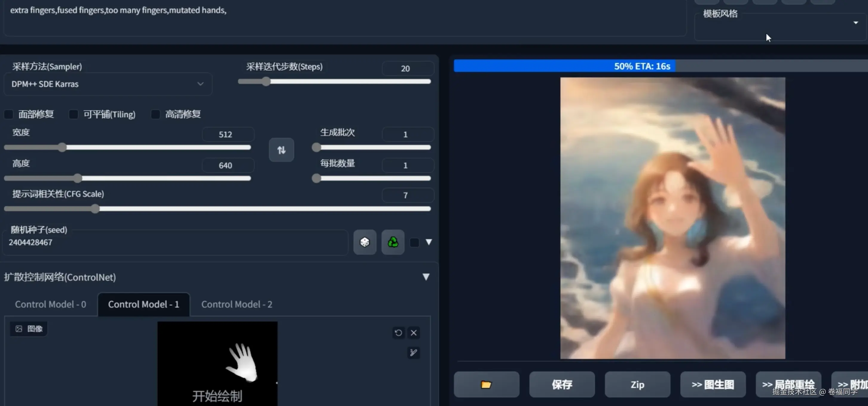This screenshot has width=868, height=406.
Task: Click the image icon labeled 图像
Action: pos(29,329)
